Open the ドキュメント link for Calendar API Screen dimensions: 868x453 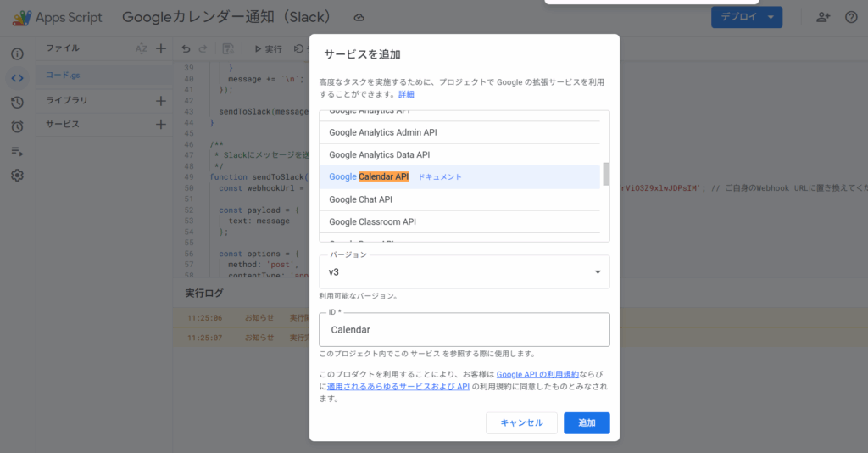[x=440, y=177]
